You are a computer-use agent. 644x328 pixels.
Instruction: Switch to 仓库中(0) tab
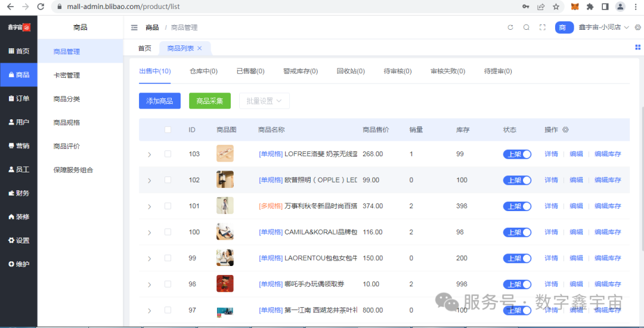click(203, 72)
